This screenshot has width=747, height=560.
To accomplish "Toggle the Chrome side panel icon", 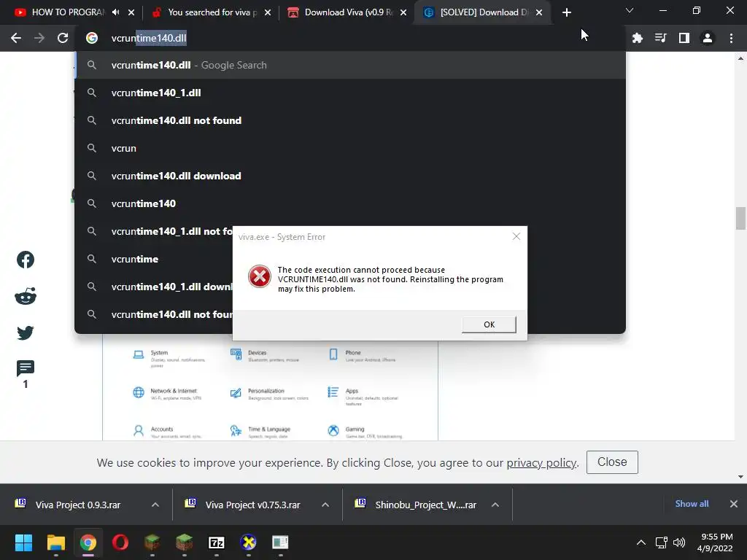I will tap(684, 38).
